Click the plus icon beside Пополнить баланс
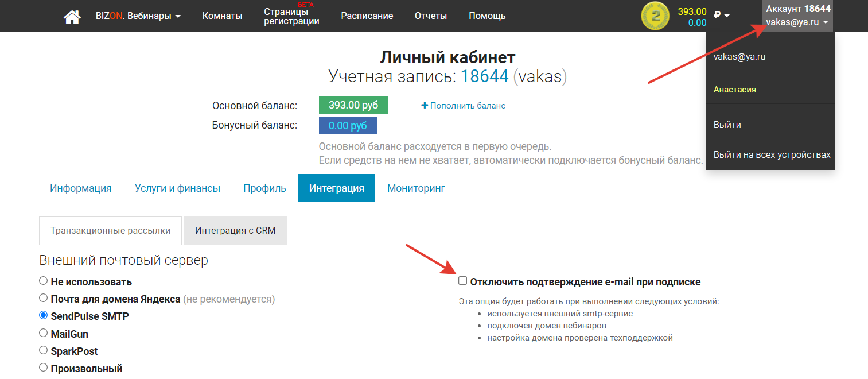The height and width of the screenshot is (379, 868). pyautogui.click(x=425, y=106)
